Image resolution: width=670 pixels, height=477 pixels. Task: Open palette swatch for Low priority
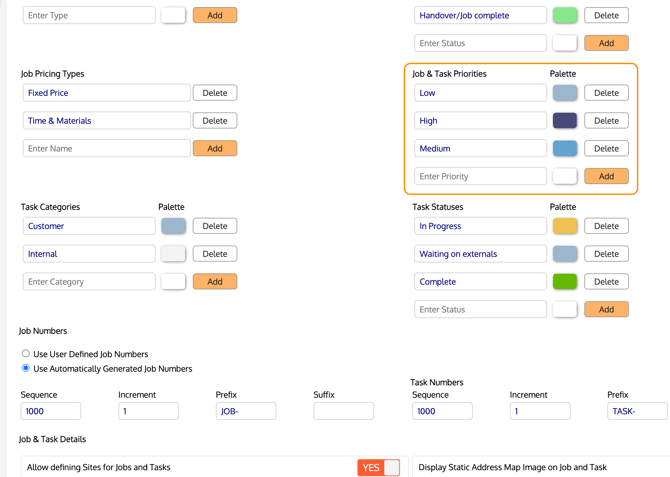click(x=565, y=93)
